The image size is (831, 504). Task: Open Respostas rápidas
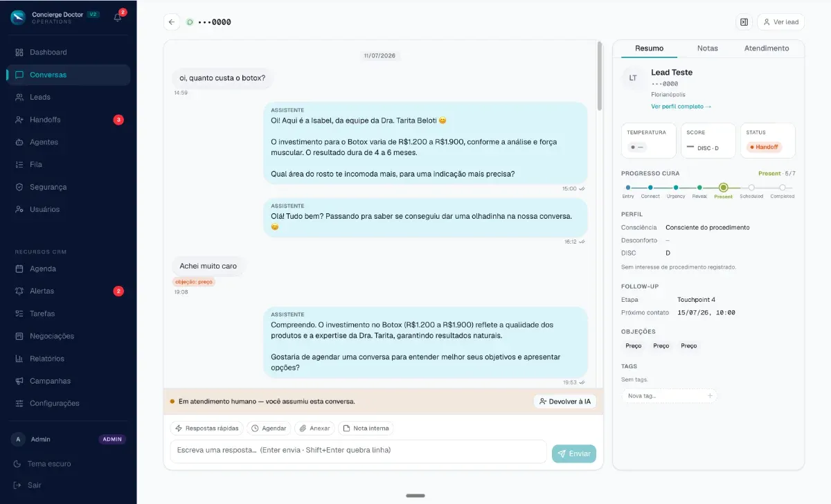[207, 429]
